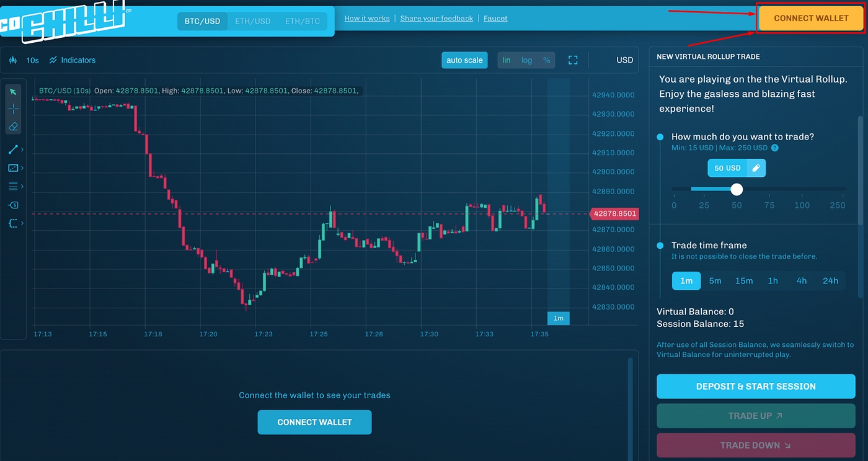The image size is (868, 461).
Task: Select the crosshair tool
Action: pos(13,109)
